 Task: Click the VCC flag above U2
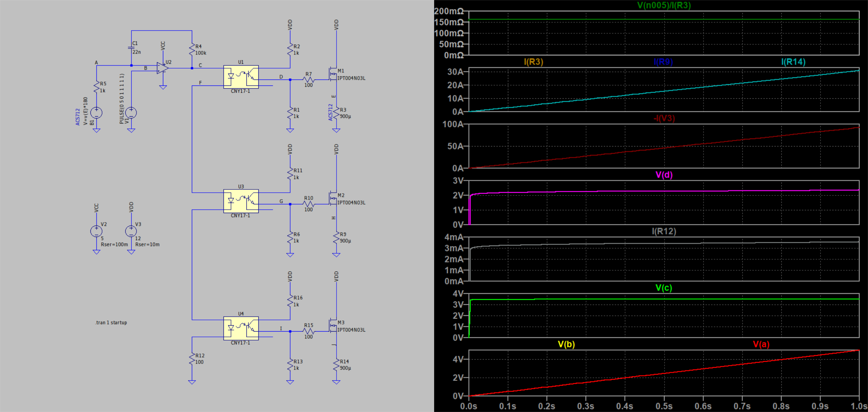[x=163, y=46]
